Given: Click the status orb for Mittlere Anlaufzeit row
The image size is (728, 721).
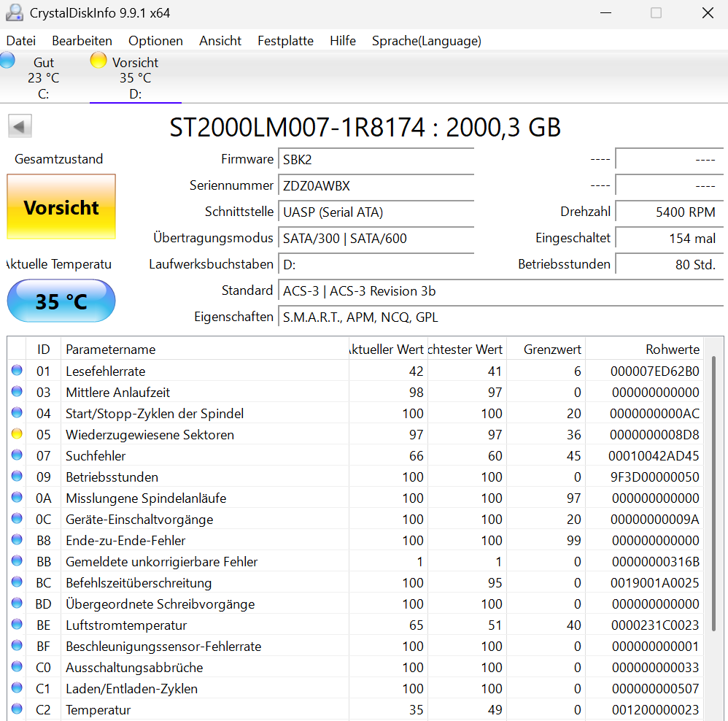Looking at the screenshot, I should [17, 392].
